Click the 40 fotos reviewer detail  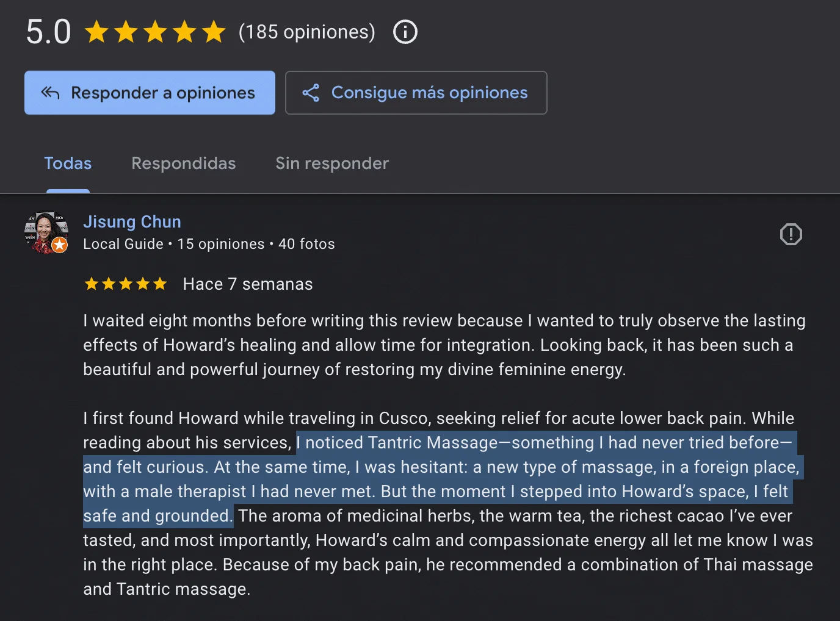click(306, 244)
